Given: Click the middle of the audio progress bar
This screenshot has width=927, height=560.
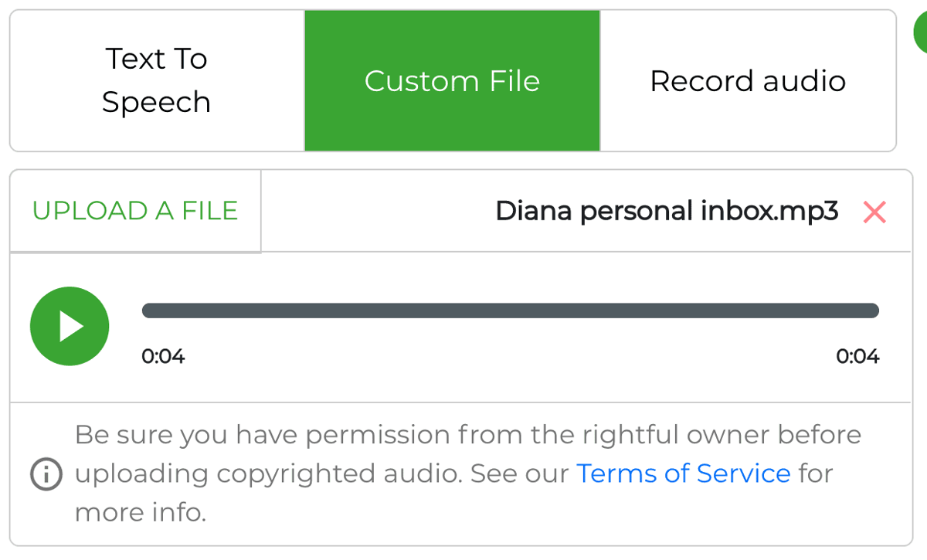Looking at the screenshot, I should tap(510, 311).
